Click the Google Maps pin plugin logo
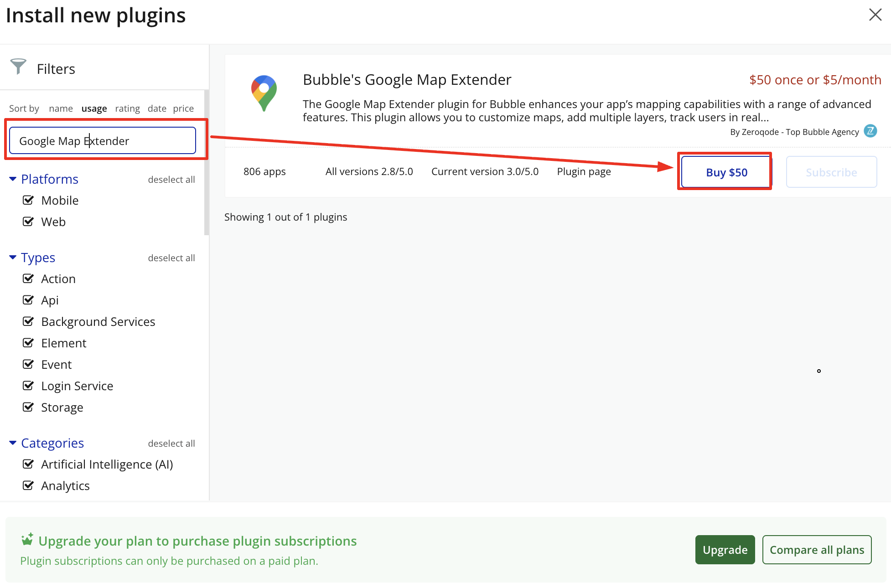Screen dimensions: 891x588 click(264, 93)
